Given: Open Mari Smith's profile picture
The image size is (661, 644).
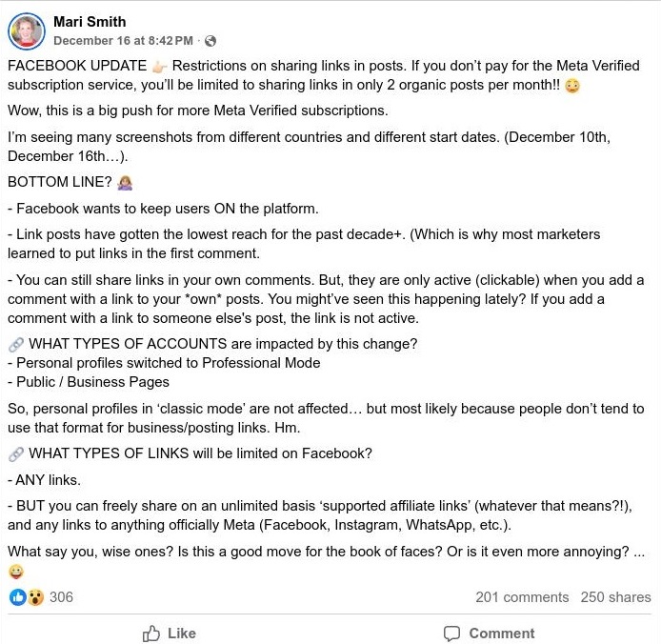Looking at the screenshot, I should tap(28, 30).
